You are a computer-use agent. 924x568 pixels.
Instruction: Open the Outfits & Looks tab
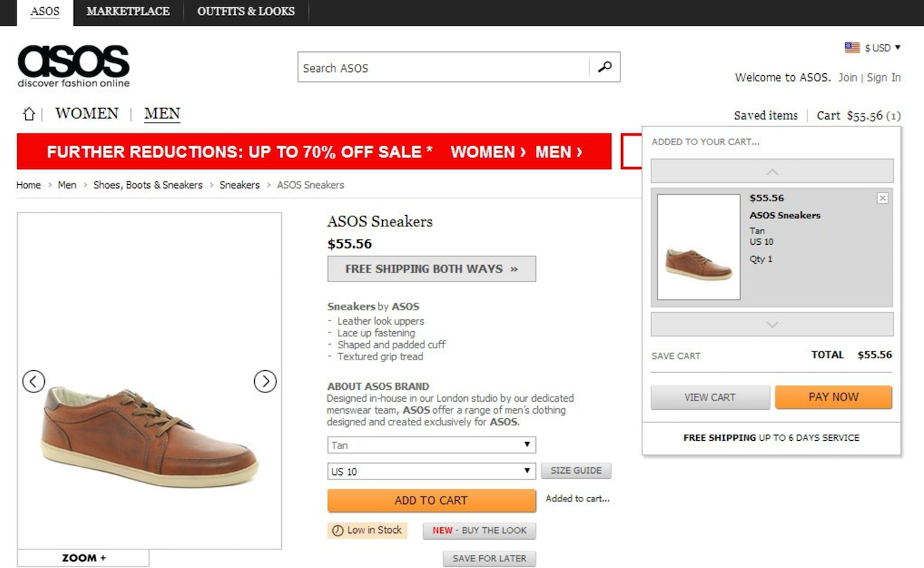(x=246, y=11)
